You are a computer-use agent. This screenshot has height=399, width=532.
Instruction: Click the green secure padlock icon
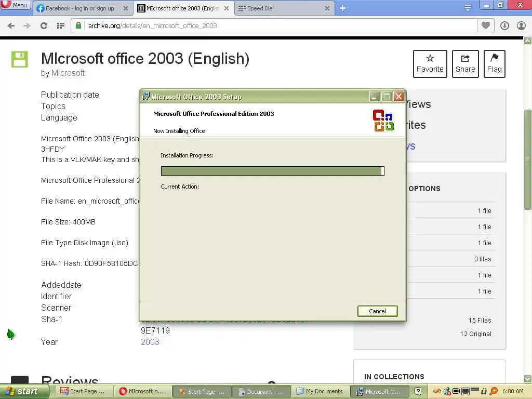click(78, 25)
